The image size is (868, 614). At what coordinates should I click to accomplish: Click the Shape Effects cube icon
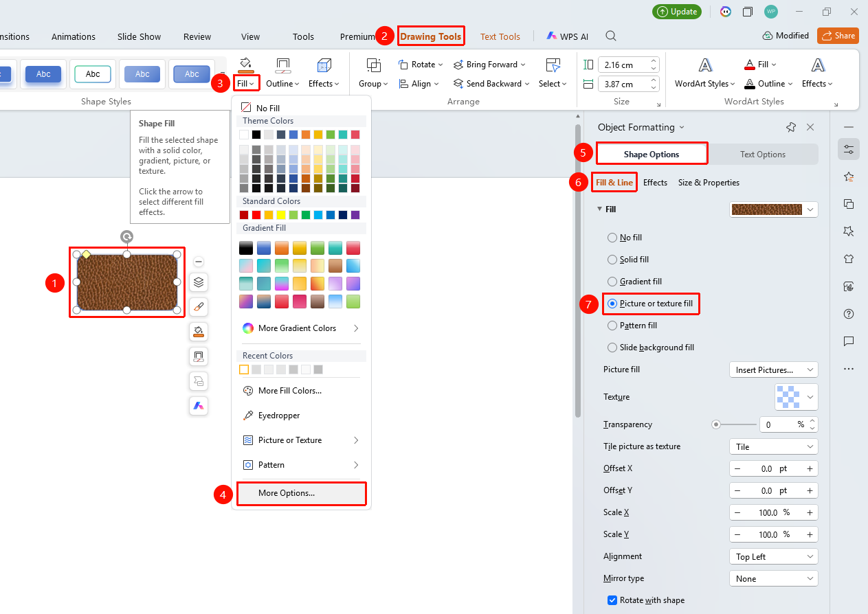(x=324, y=65)
